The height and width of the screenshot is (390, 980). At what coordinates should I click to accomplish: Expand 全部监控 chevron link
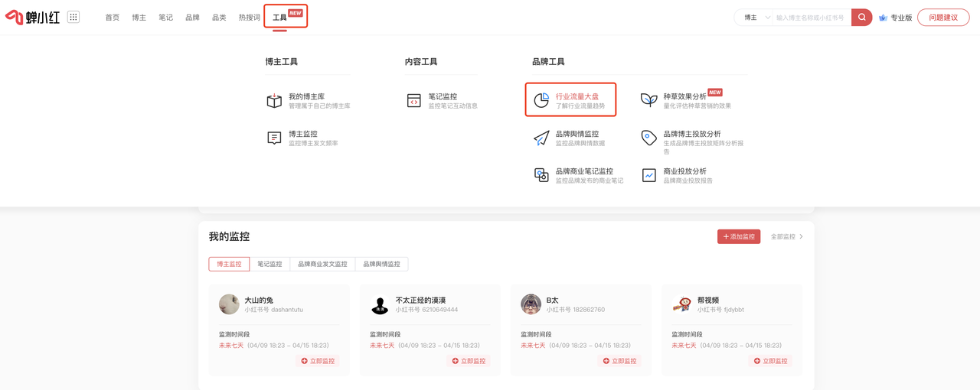pos(787,237)
